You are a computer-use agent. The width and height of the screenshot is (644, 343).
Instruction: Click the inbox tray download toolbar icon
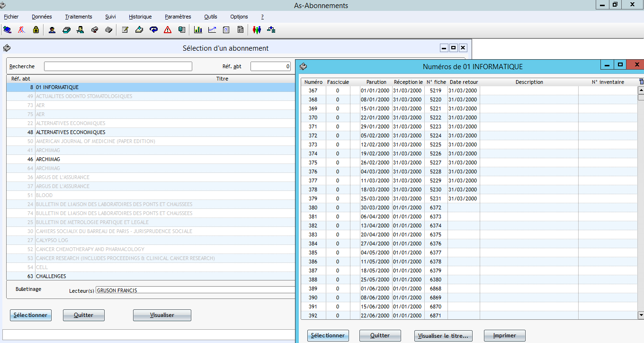pos(139,30)
